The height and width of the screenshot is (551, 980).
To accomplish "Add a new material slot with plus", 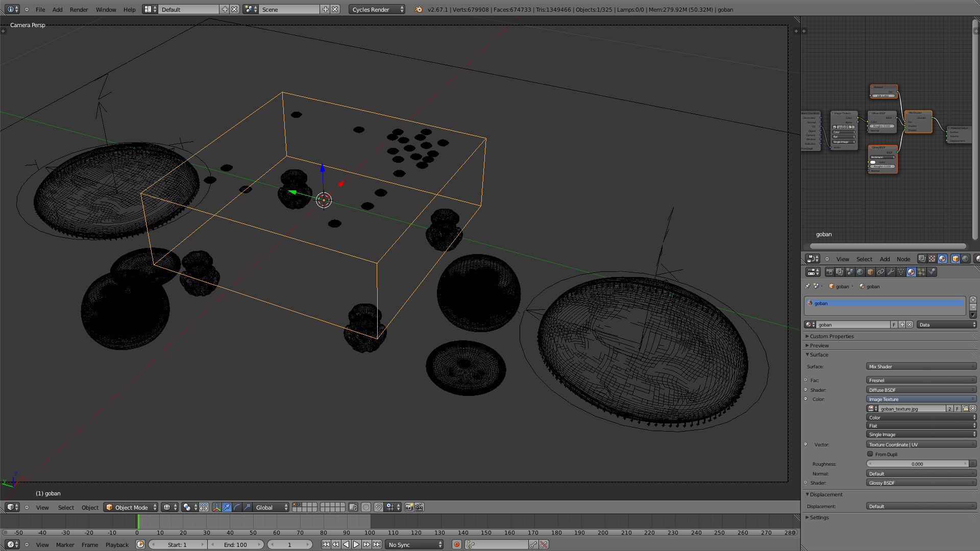I will pos(973,300).
